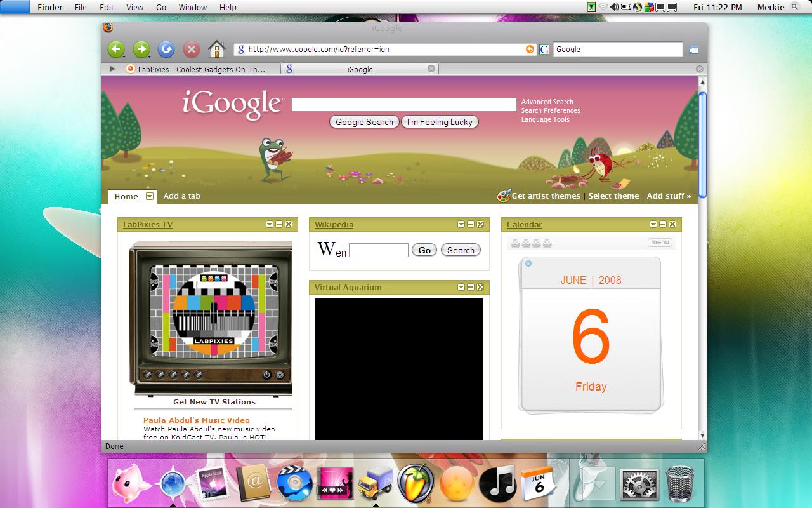Go forward with the green forward arrow
The width and height of the screenshot is (812, 508).
[x=141, y=49]
